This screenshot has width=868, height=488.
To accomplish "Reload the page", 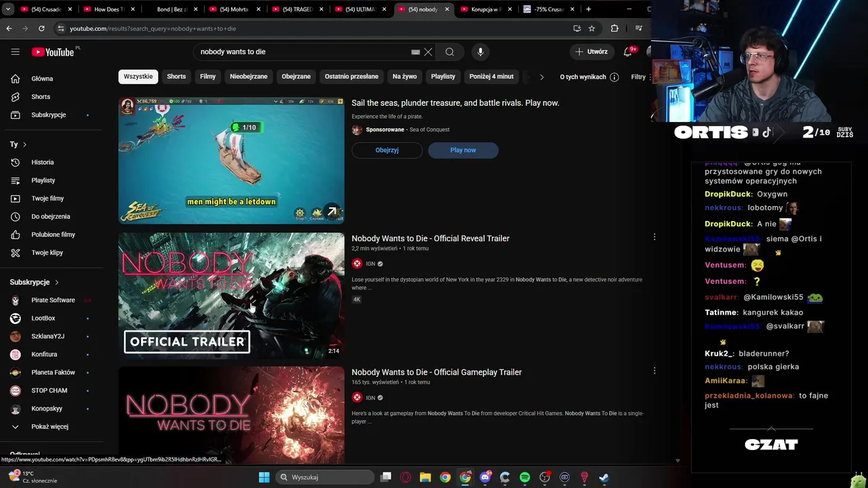I will click(41, 28).
